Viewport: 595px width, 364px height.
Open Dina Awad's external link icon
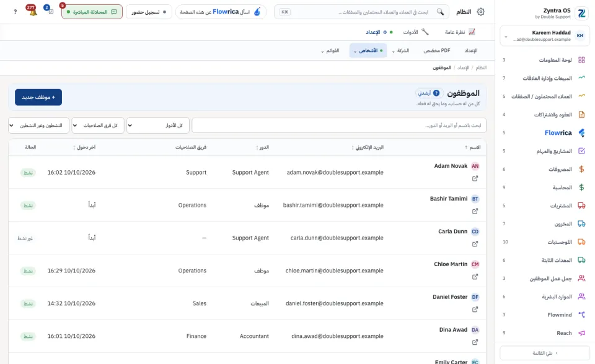475,342
